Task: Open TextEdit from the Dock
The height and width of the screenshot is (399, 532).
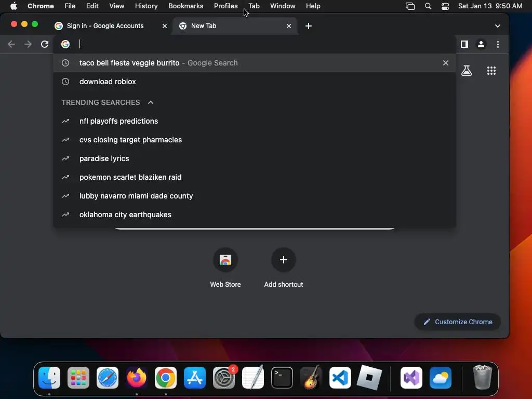Action: 253,378
